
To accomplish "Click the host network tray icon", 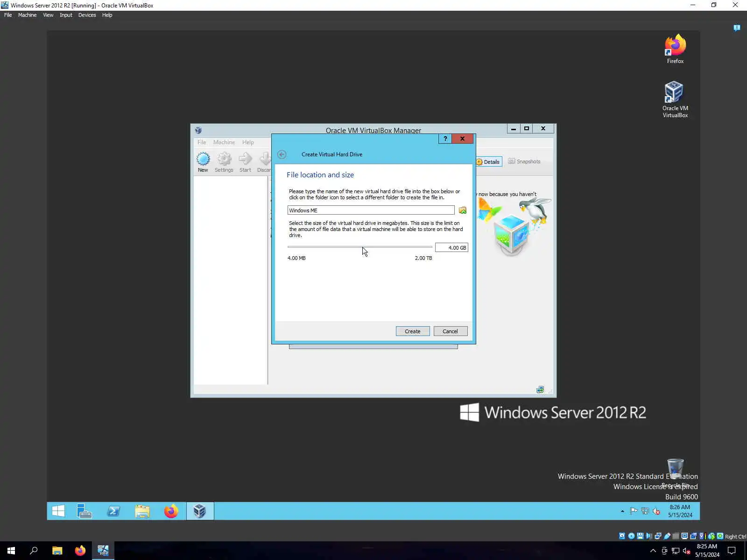I will pos(676,551).
